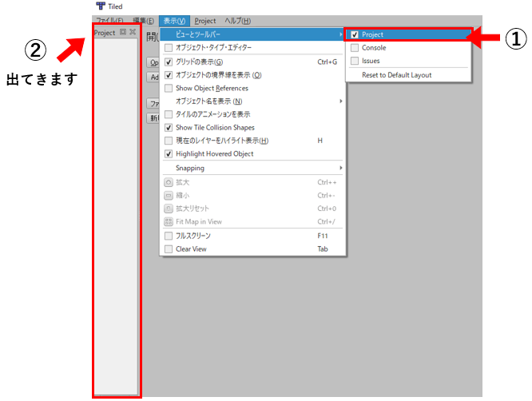This screenshot has width=532, height=401.
Task: Toggle the オブジェクト・タイプ・エディター checkbox
Action: pos(169,48)
